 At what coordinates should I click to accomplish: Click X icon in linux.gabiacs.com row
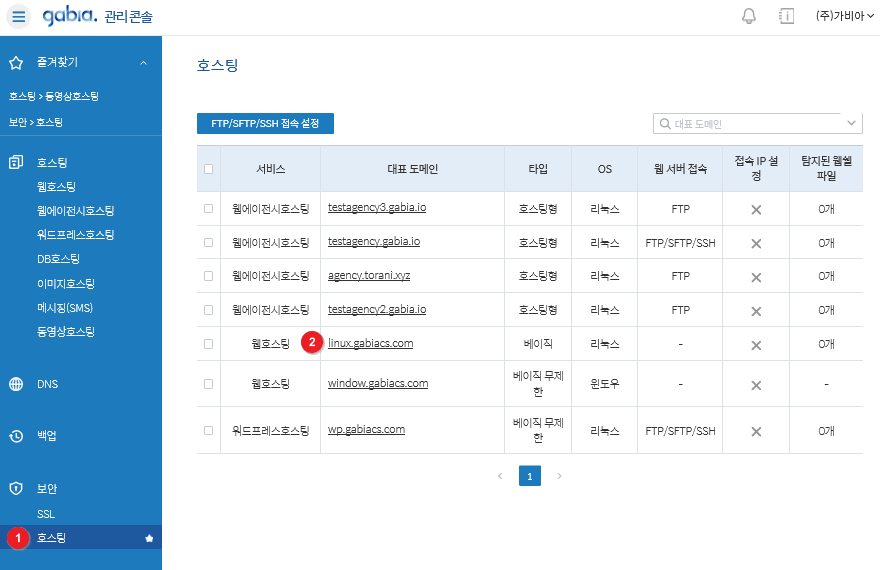tap(756, 345)
